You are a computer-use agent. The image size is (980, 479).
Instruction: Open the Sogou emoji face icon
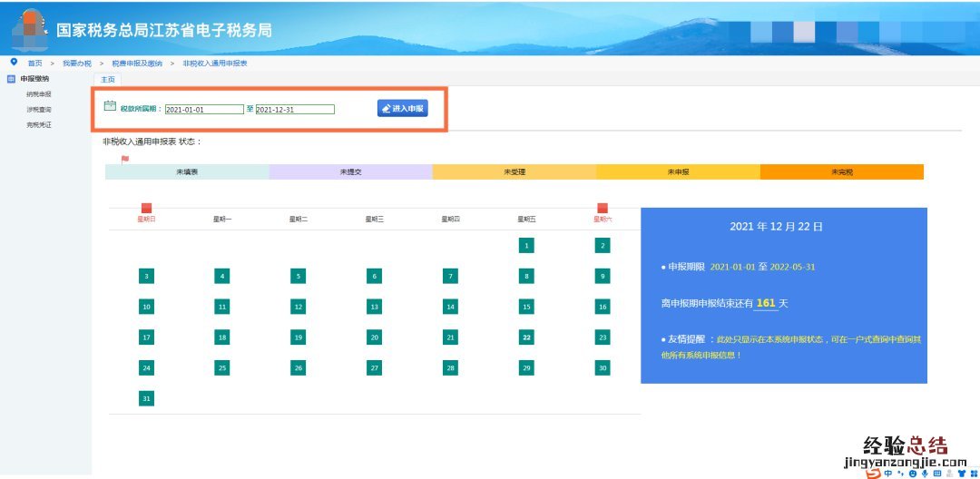(912, 473)
